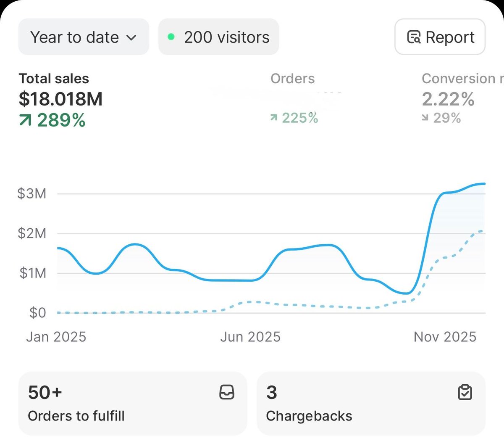Image resolution: width=504 pixels, height=444 pixels.
Task: Click the 289% sales increase figure
Action: pos(61,120)
